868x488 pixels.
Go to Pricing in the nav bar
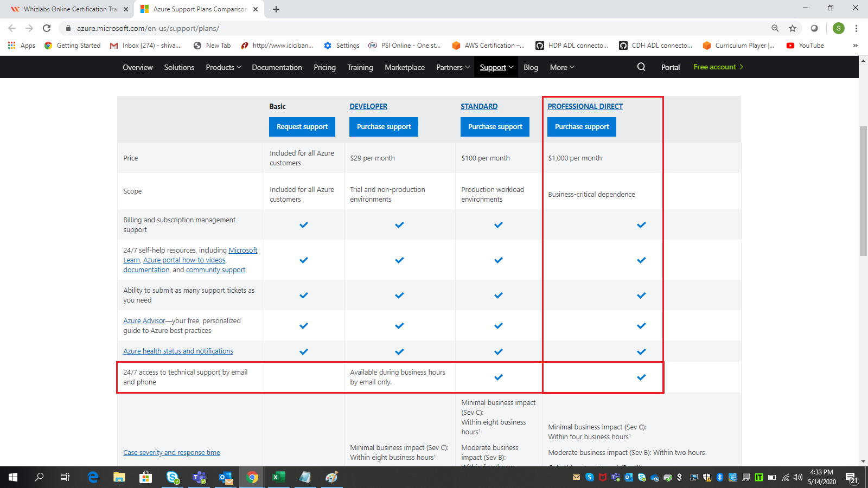pos(324,67)
